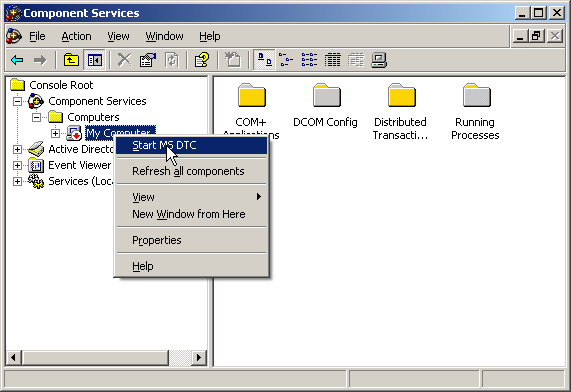The width and height of the screenshot is (571, 392).
Task: Open the View submenu in context menu
Action: pyautogui.click(x=192, y=197)
